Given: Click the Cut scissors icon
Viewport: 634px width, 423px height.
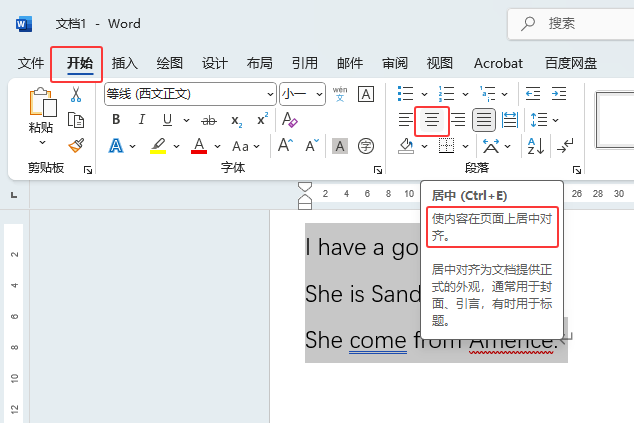Looking at the screenshot, I should (76, 94).
